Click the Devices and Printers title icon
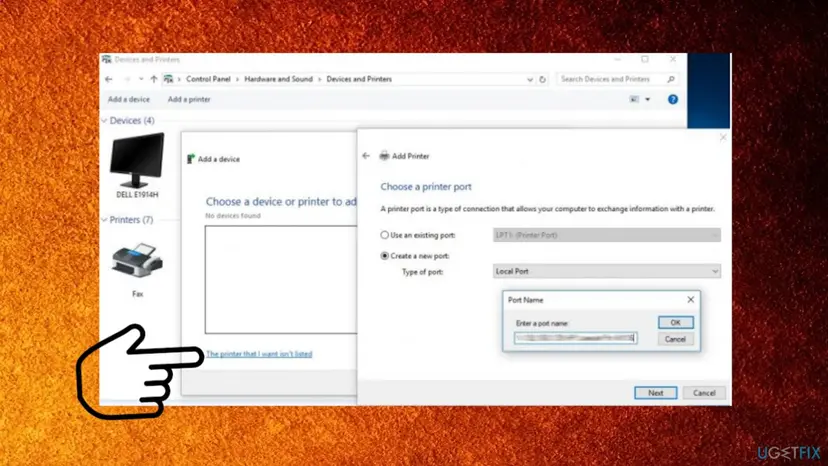Screen dimensions: 828x466 107,60
